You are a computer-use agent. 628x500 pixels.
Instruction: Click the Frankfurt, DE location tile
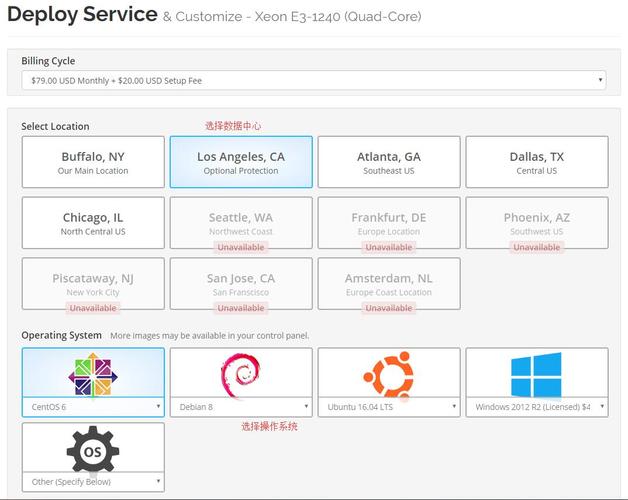(x=389, y=223)
